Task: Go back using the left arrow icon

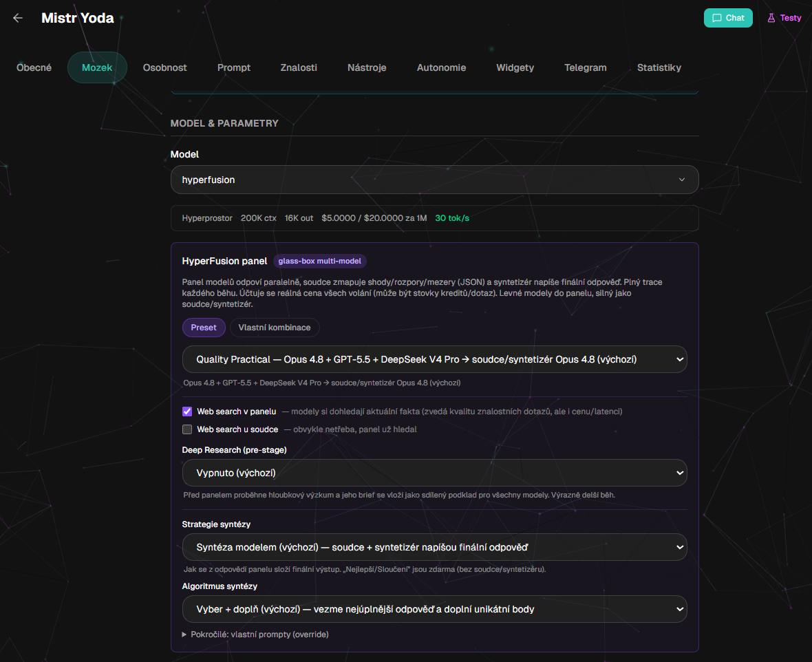Action: point(18,18)
